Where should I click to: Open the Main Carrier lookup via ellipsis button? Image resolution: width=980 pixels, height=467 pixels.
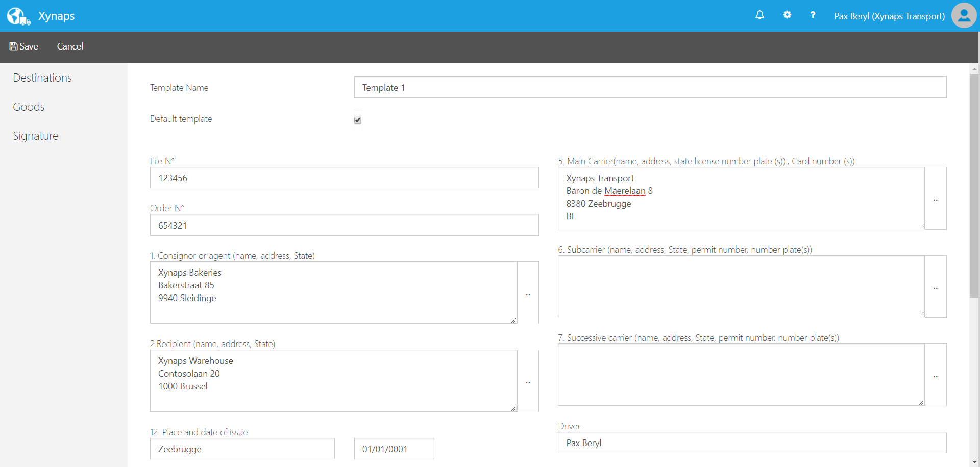936,199
